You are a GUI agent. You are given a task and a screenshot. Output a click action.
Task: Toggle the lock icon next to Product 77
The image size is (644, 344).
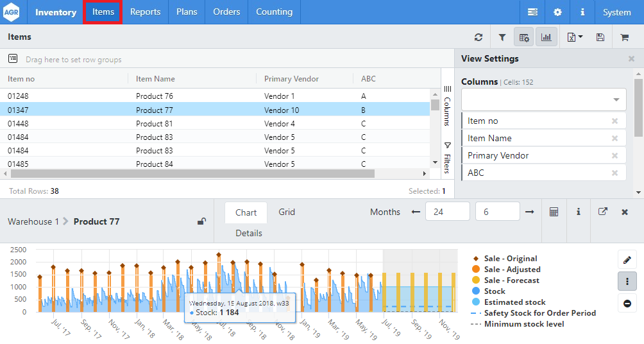tap(201, 221)
